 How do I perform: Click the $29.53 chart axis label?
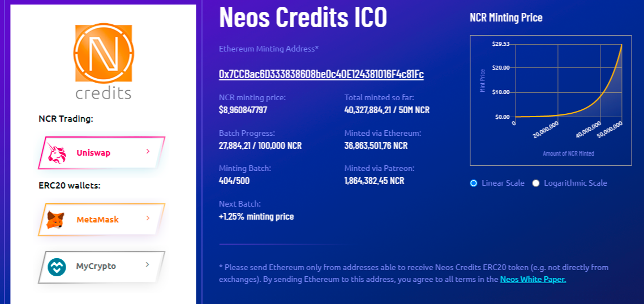pos(501,44)
